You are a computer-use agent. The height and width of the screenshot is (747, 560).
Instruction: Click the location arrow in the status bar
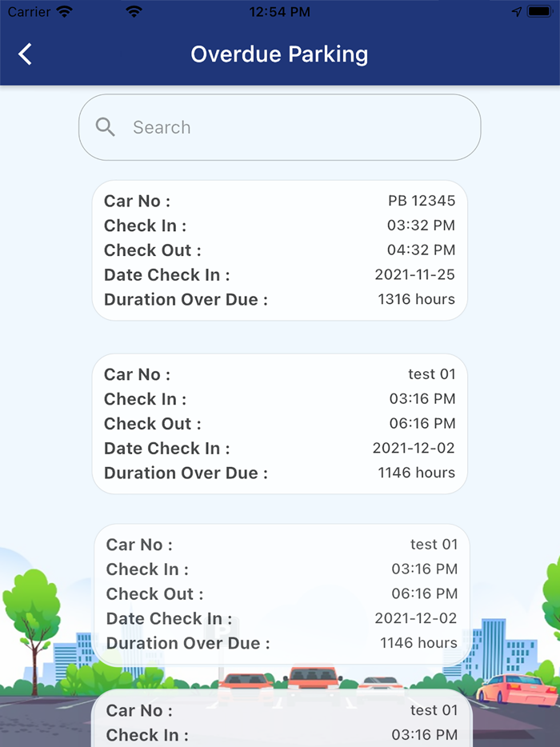click(515, 12)
